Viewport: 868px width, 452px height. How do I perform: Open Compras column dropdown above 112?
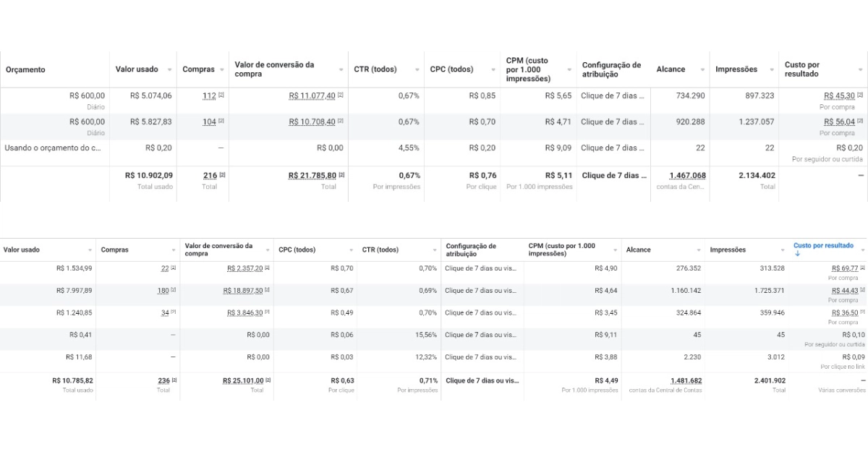pos(221,69)
